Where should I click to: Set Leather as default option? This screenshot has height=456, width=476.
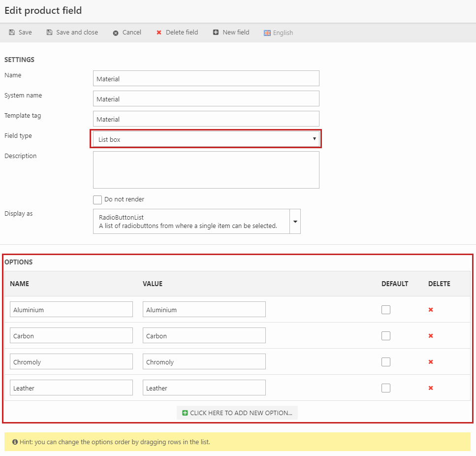(x=386, y=388)
